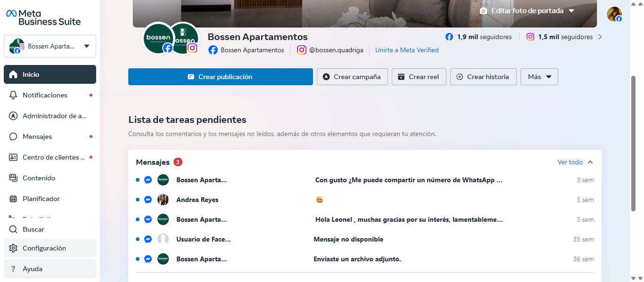Click the user profile avatar top-right
The width and height of the screenshot is (644, 282).
coord(614,14)
